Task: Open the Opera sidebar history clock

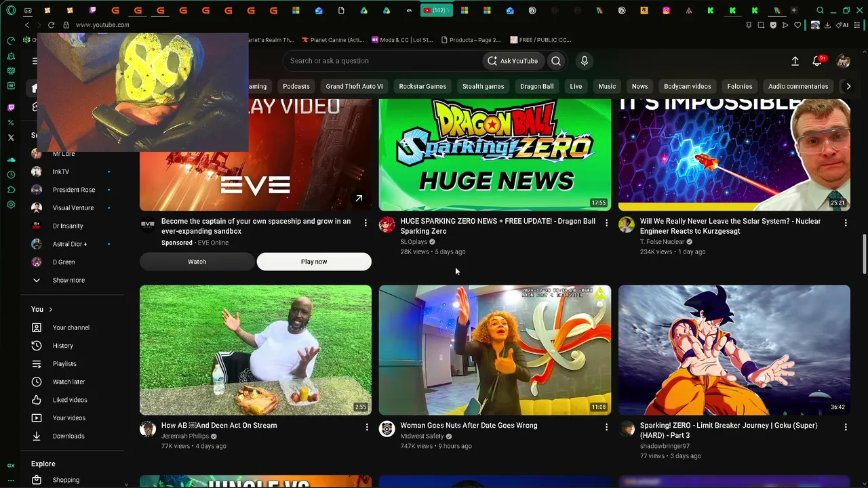Action: point(11,175)
